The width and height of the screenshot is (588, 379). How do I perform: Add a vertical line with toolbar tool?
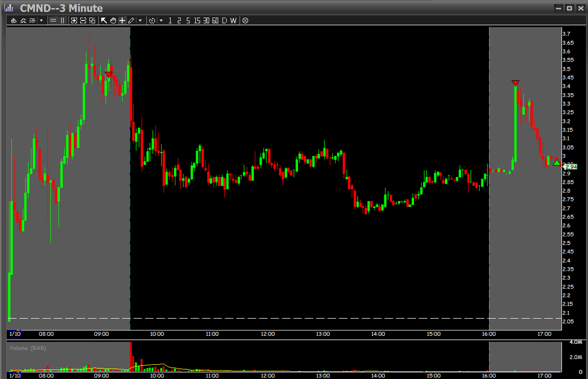[62, 21]
